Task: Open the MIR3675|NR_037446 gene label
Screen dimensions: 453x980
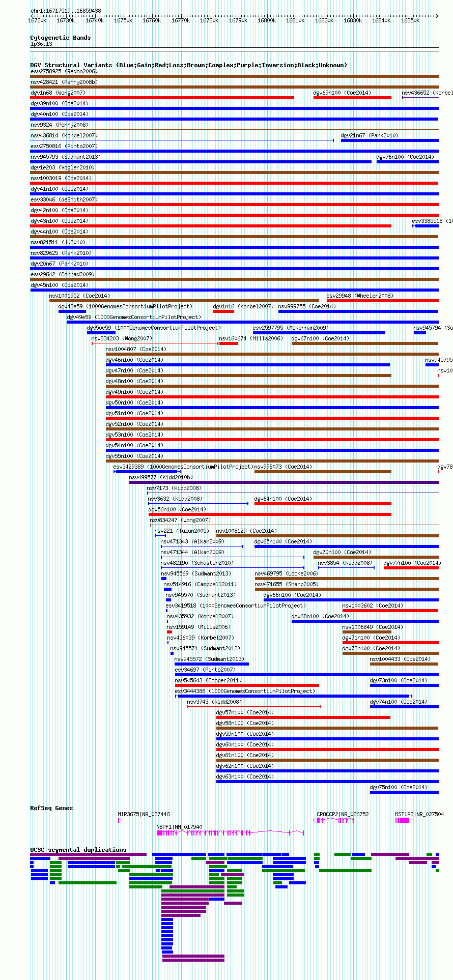Action: (x=144, y=814)
